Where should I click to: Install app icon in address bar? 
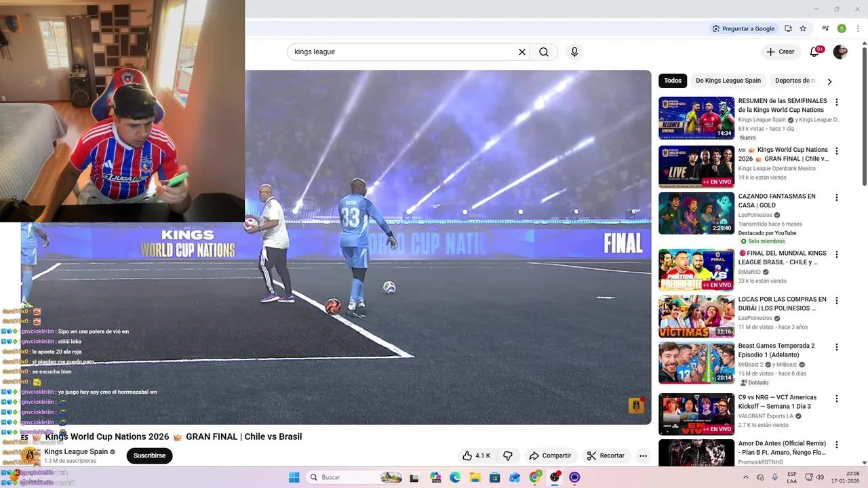pyautogui.click(x=788, y=28)
